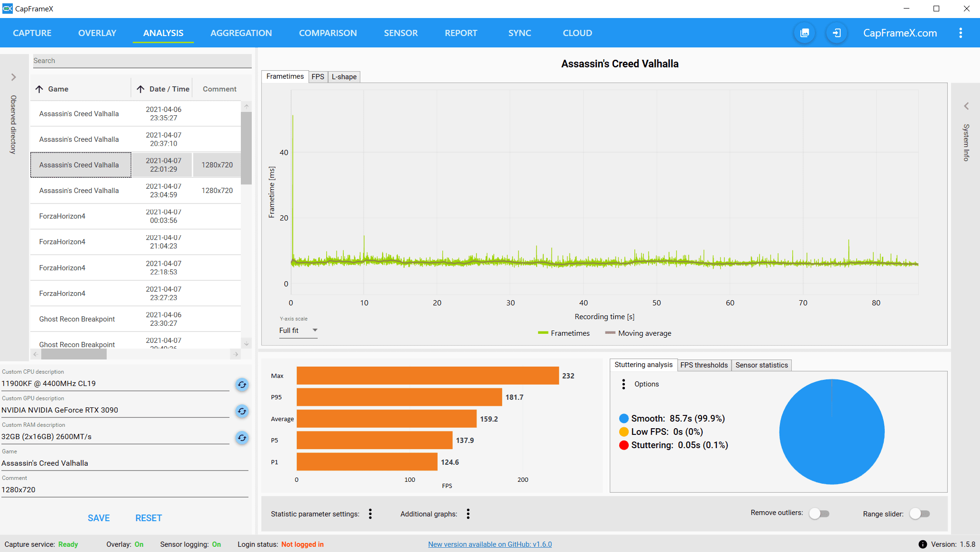Switch to the COMPARISON tab

[x=328, y=33]
